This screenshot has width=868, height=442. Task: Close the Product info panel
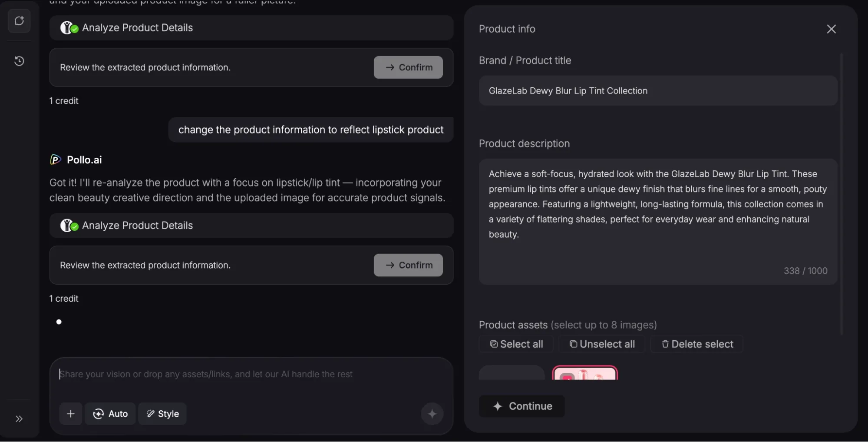(831, 29)
